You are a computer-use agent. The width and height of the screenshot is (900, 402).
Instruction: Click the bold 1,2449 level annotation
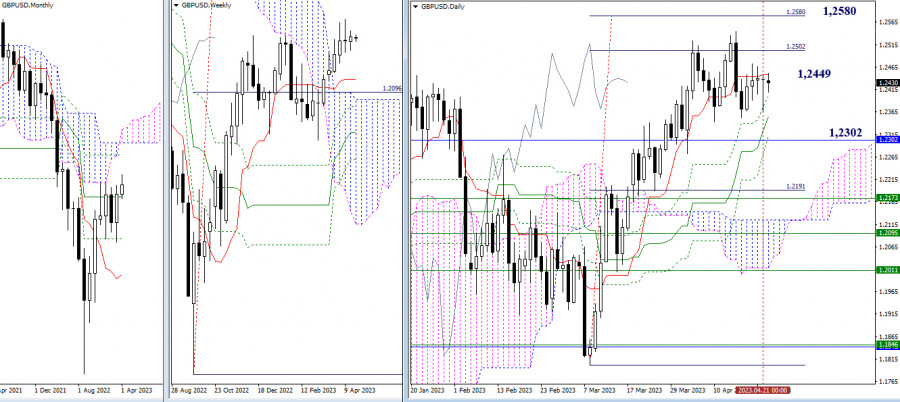click(x=814, y=74)
